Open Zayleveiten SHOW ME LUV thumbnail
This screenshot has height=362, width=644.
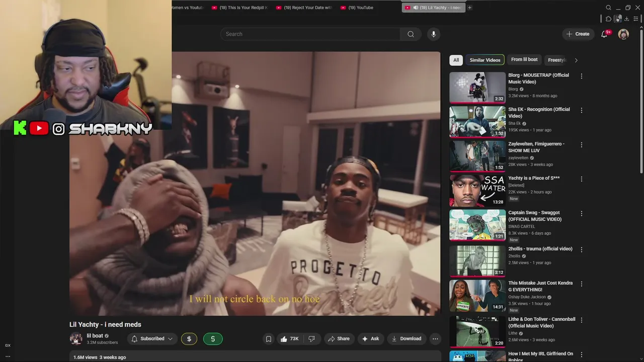pyautogui.click(x=477, y=156)
